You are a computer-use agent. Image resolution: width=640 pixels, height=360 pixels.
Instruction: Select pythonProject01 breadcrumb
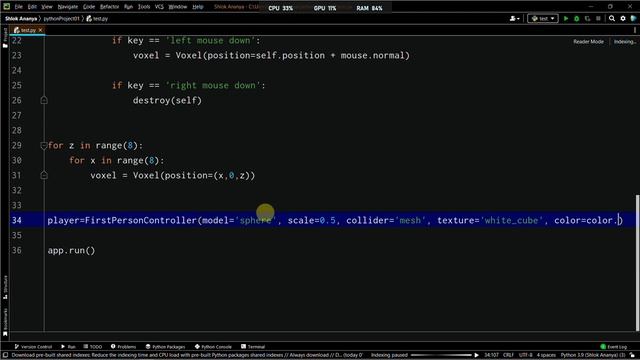pos(61,19)
